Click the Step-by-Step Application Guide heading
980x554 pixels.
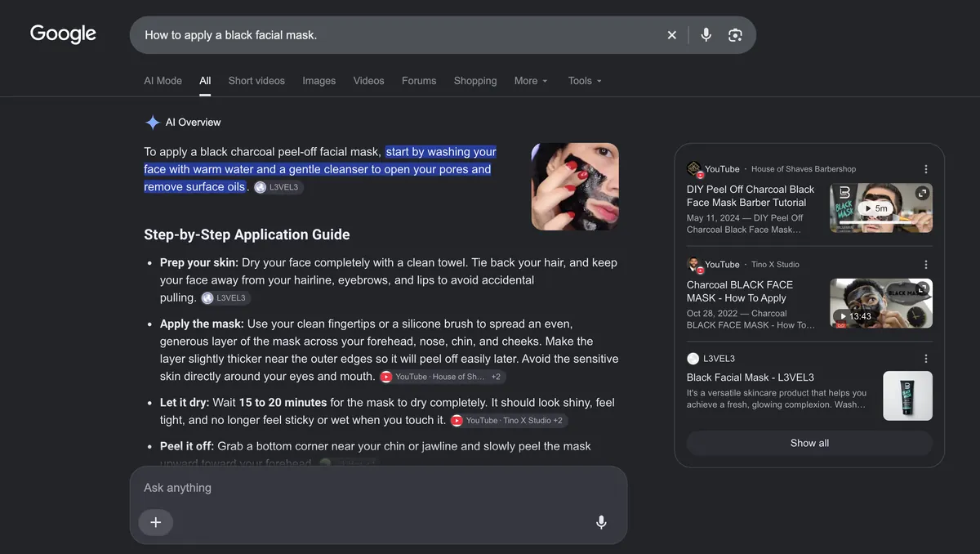[x=247, y=235]
